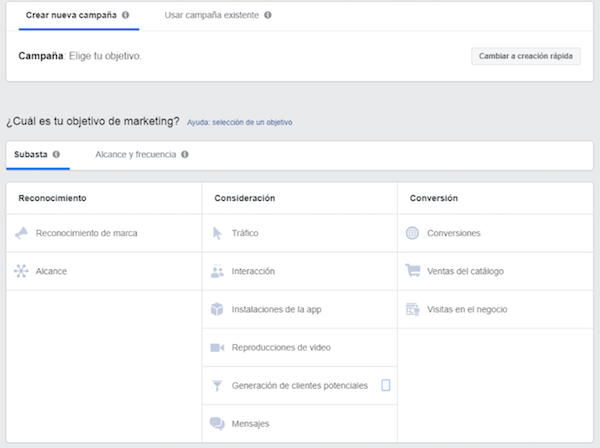Viewport: 600px width, 448px height.
Task: Click the Reconocimiento column header
Action: click(x=52, y=198)
